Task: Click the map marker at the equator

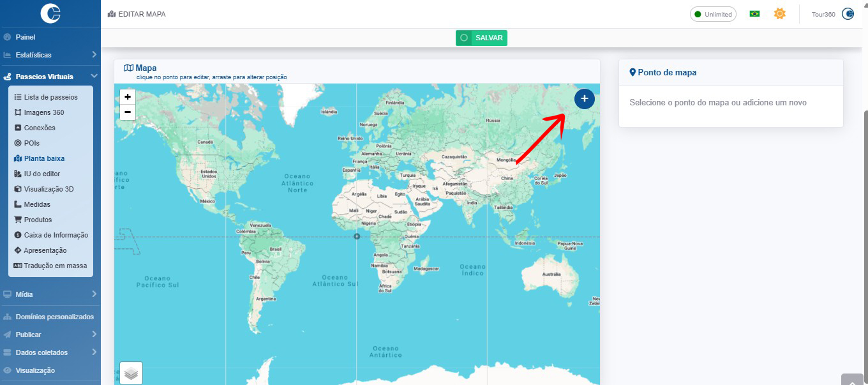Action: click(x=357, y=237)
